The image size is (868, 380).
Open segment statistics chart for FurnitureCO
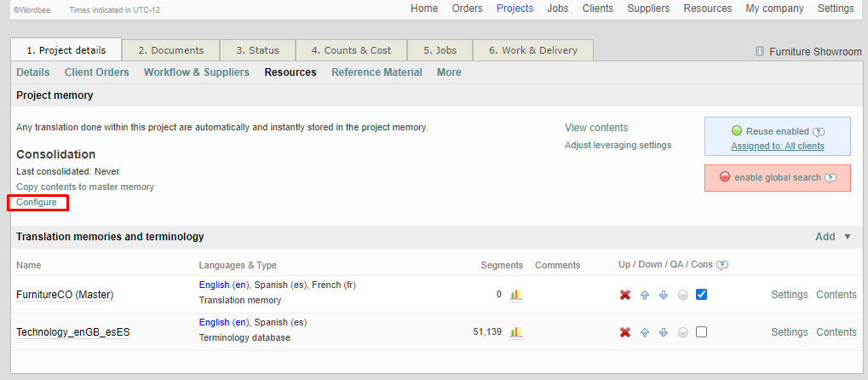tap(515, 295)
